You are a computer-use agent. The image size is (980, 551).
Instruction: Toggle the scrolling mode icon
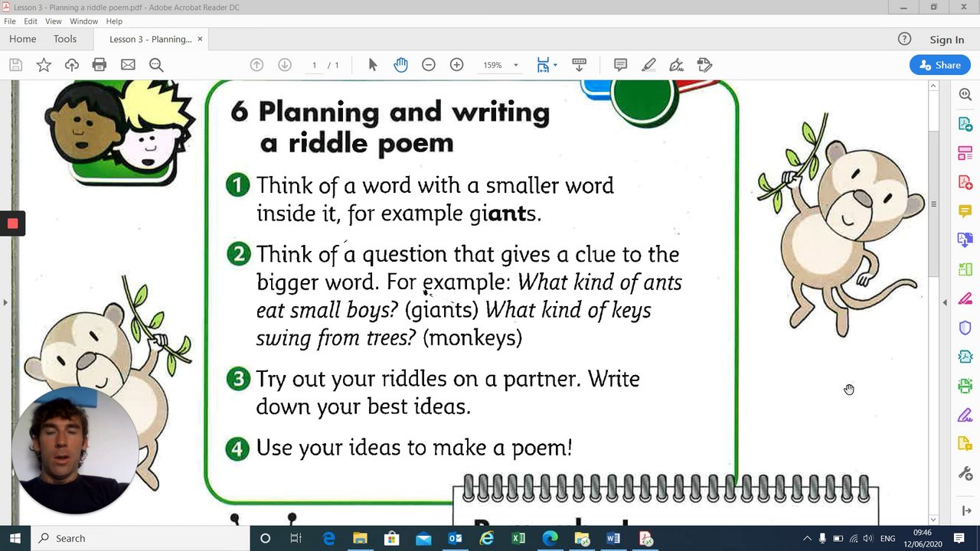pos(579,65)
